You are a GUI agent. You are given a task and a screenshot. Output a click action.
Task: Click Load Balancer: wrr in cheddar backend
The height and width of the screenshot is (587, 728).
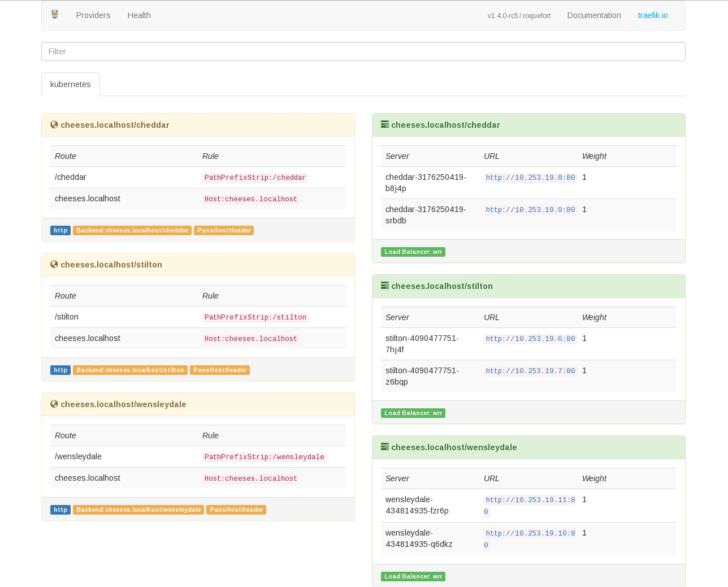pos(413,252)
